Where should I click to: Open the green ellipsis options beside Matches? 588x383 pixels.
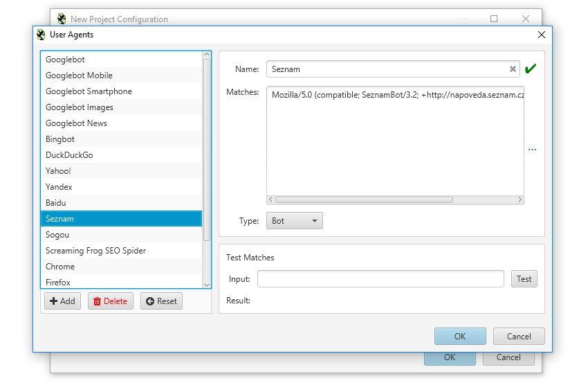(532, 150)
